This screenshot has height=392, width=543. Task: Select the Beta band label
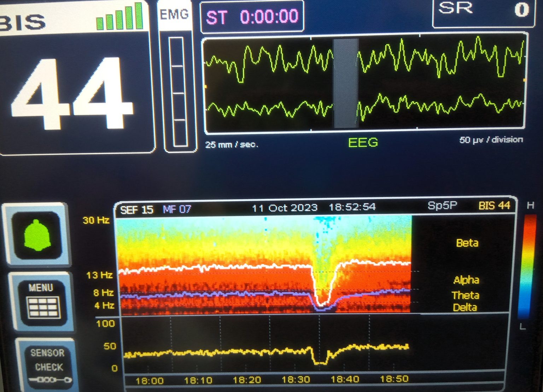pyautogui.click(x=467, y=243)
